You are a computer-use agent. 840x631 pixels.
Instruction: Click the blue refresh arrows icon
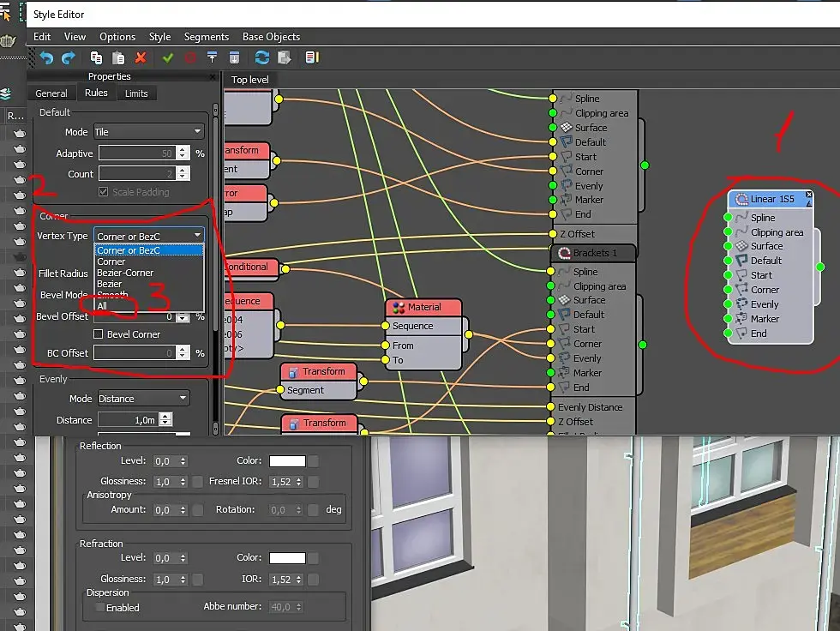pos(262,57)
